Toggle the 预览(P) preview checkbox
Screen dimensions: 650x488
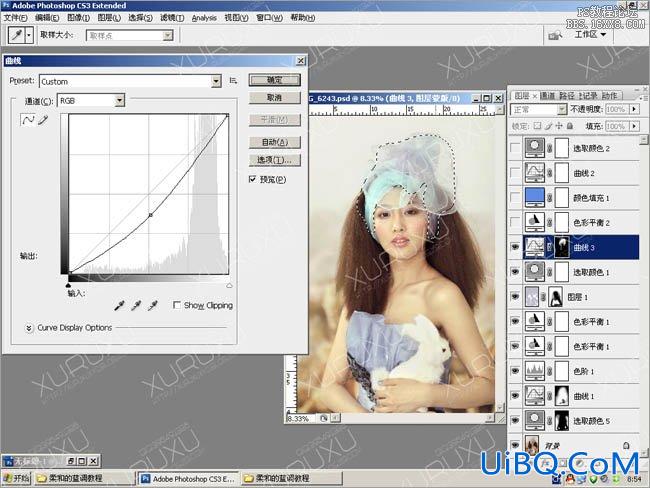252,179
